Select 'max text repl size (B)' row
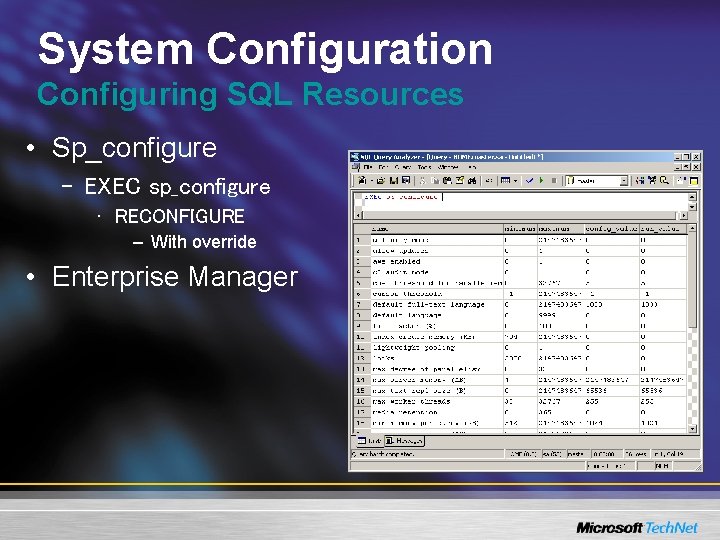720x540 pixels. (419, 391)
